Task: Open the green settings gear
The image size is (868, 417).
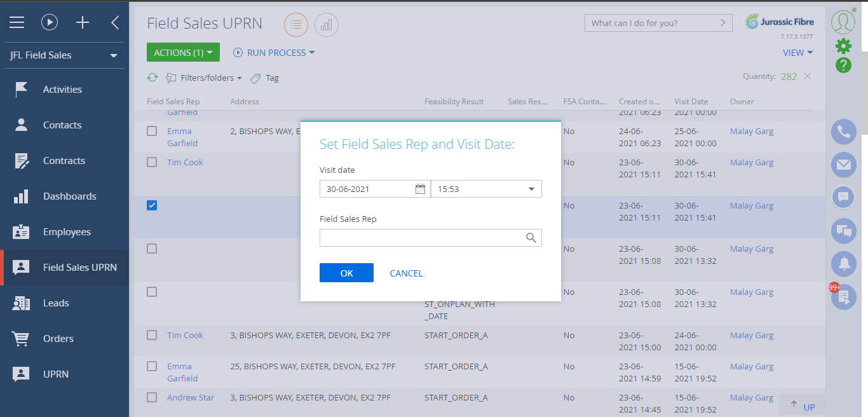Action: click(x=843, y=46)
